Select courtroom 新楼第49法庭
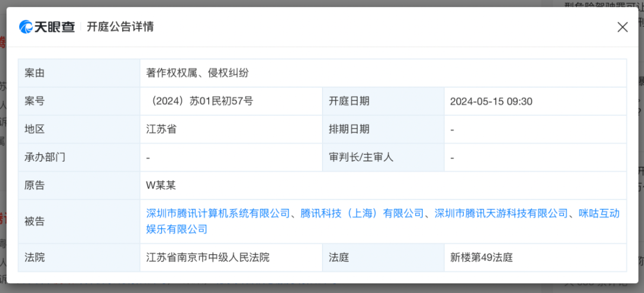This screenshot has width=644, height=293. point(481,258)
